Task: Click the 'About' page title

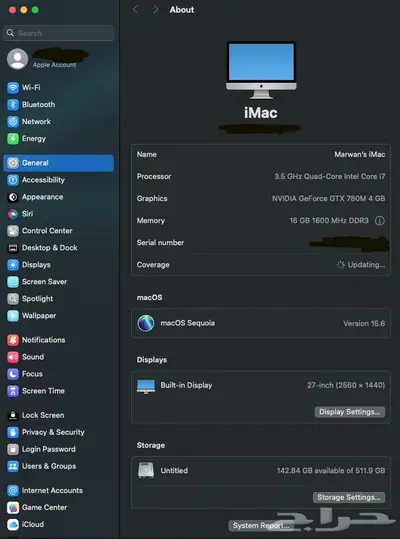Action: point(182,10)
